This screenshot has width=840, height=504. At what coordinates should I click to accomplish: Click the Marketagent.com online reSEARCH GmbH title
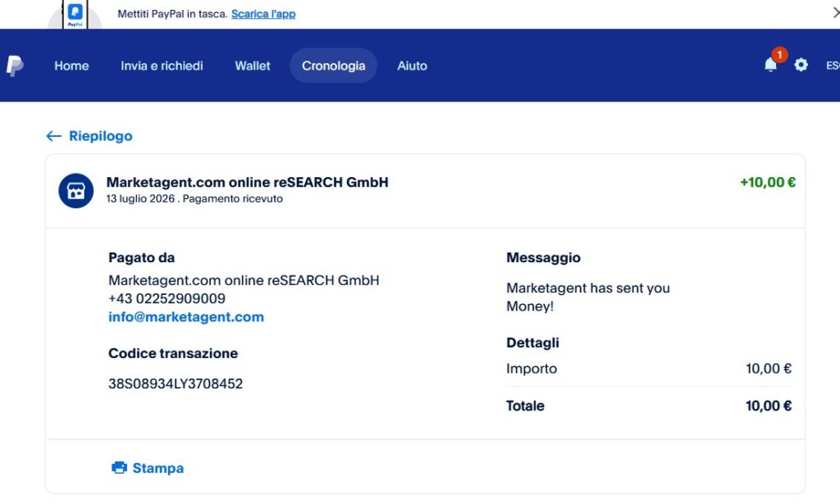click(x=247, y=183)
